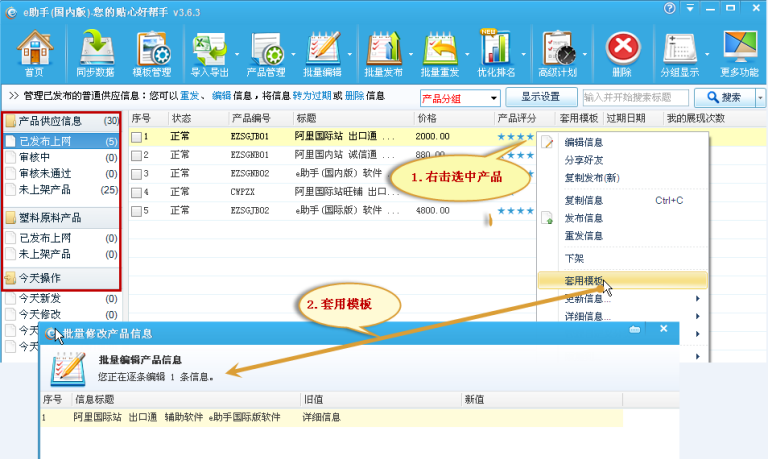
Task: Click the 同步数据 sync data icon
Action: tap(96, 53)
